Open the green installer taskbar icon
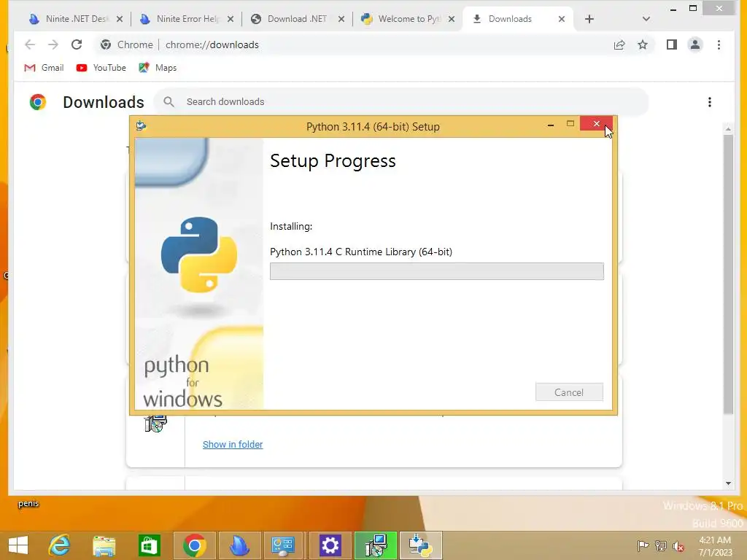Image resolution: width=747 pixels, height=560 pixels. [376, 545]
